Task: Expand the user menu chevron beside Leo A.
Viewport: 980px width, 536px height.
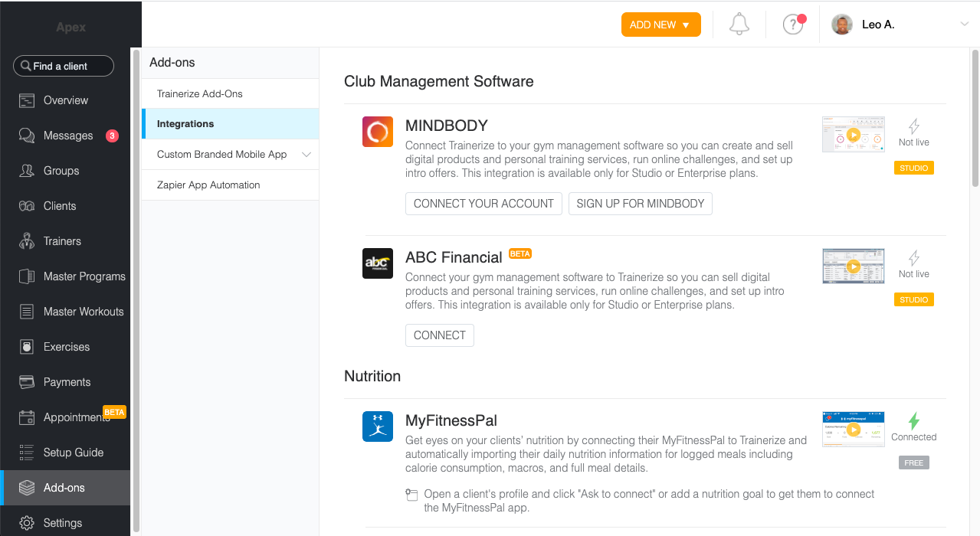Action: pos(965,25)
